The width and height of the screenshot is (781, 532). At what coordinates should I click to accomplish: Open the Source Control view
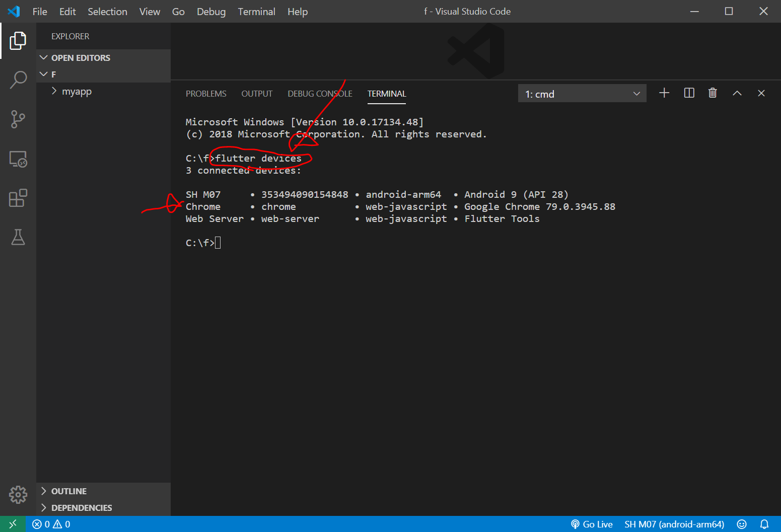[18, 119]
